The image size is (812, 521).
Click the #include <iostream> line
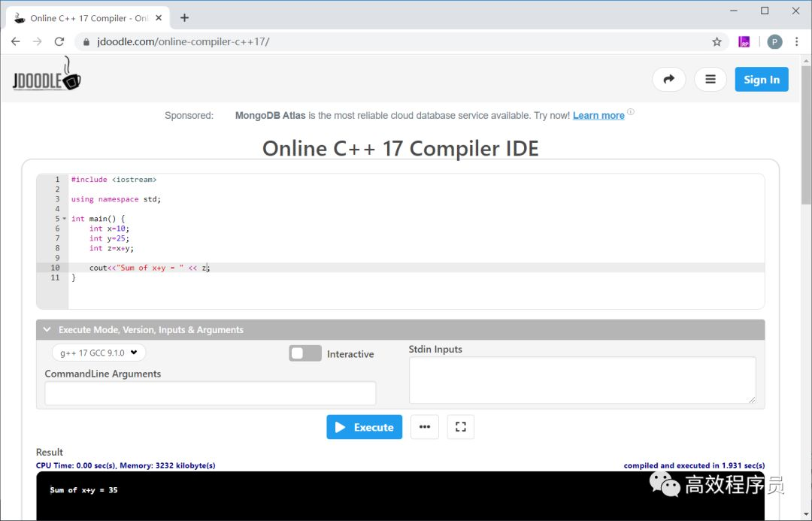[x=114, y=179]
